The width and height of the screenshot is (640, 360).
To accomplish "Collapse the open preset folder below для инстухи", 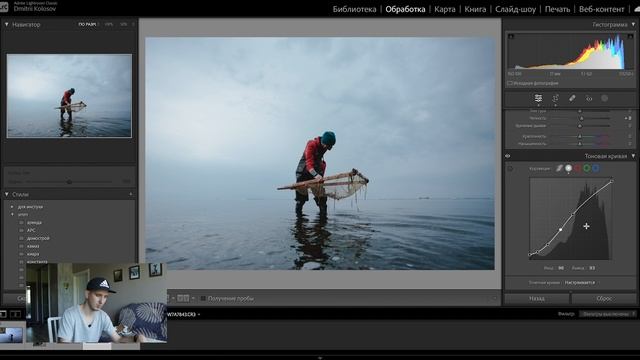I will tap(12, 214).
